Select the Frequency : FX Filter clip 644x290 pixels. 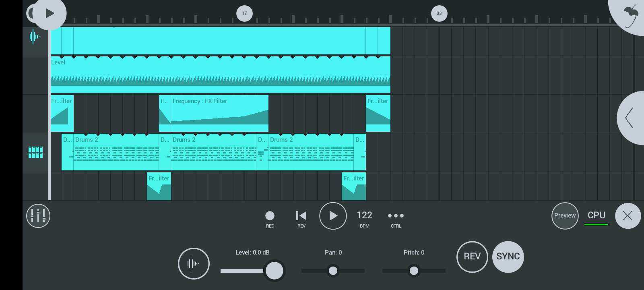click(x=219, y=113)
